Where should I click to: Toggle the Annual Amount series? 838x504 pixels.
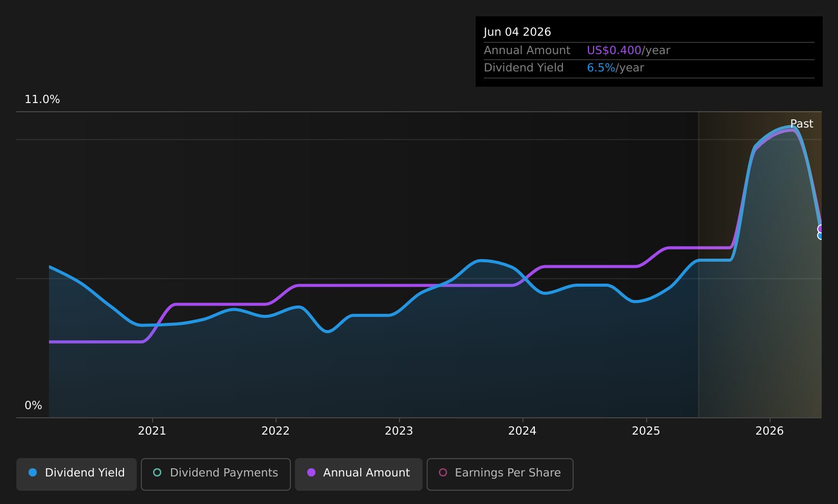[359, 474]
